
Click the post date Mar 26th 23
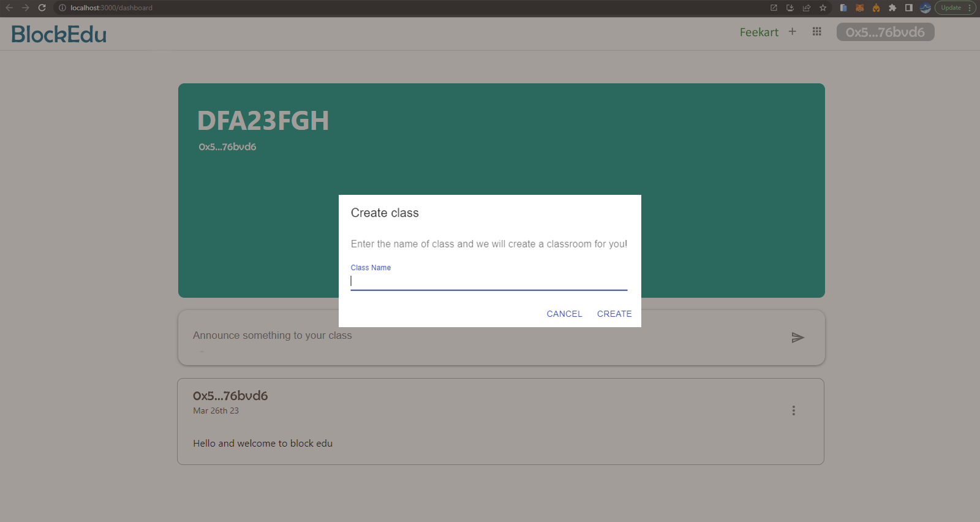[x=216, y=410]
